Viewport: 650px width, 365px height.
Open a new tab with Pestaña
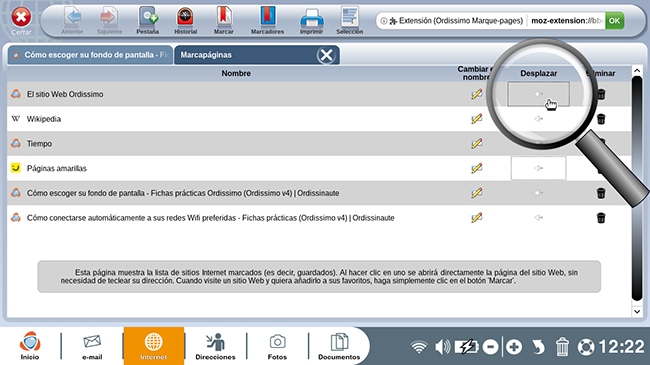[148, 20]
